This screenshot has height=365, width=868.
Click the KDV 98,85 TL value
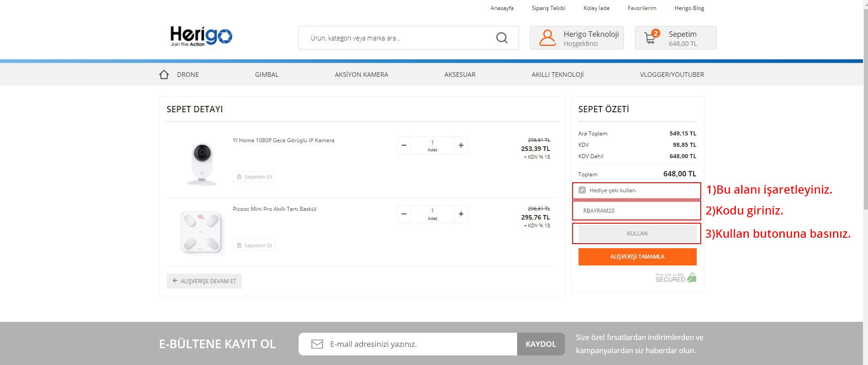(684, 145)
